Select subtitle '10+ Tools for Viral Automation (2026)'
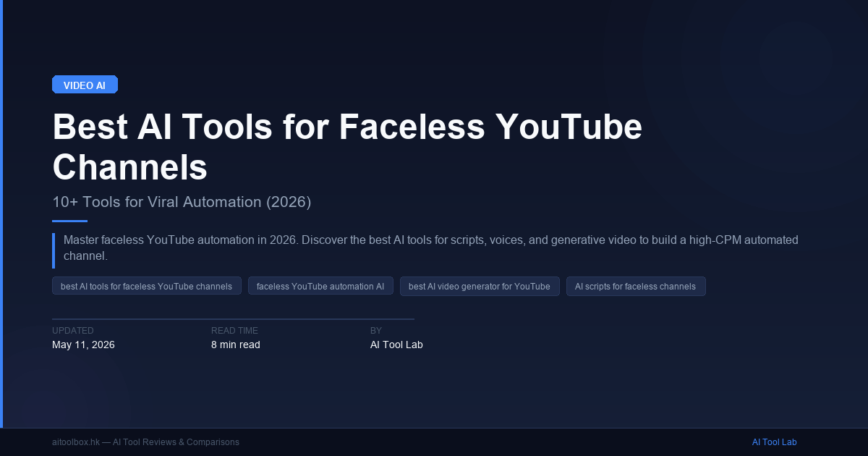Viewport: 868px width, 456px height. pos(182,202)
